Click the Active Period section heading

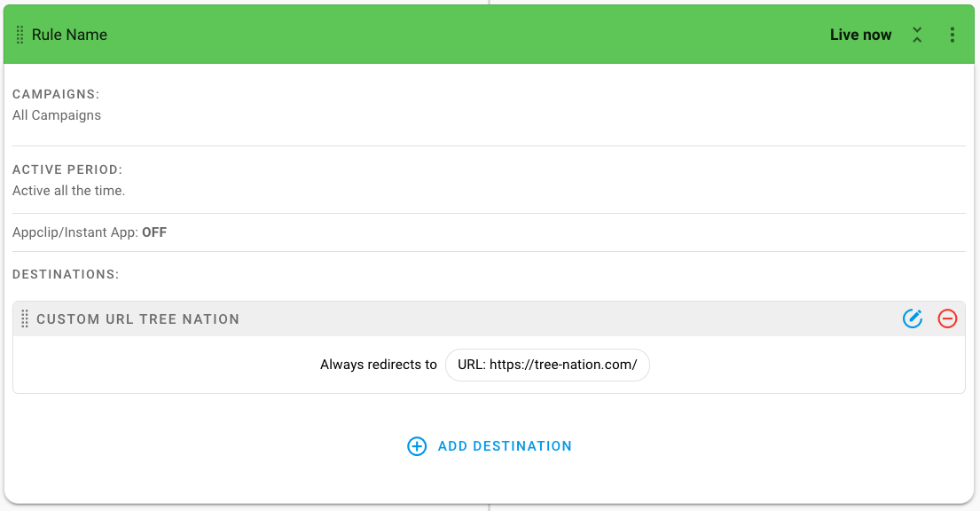coord(67,169)
